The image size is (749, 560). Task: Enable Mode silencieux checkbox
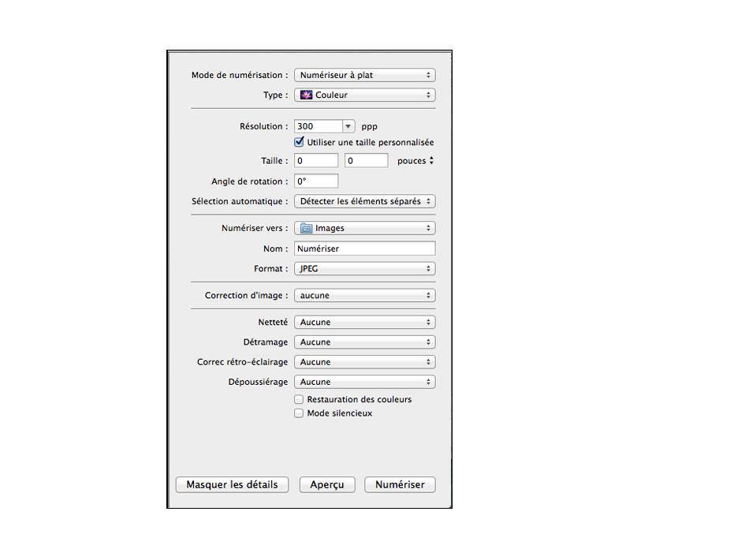coord(299,413)
